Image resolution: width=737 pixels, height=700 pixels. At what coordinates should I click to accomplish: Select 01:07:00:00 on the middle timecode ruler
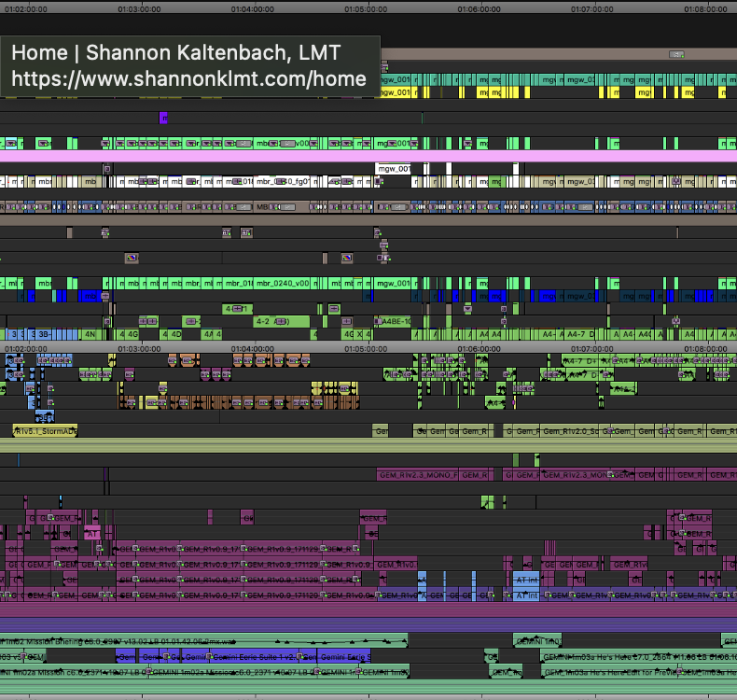tap(591, 348)
